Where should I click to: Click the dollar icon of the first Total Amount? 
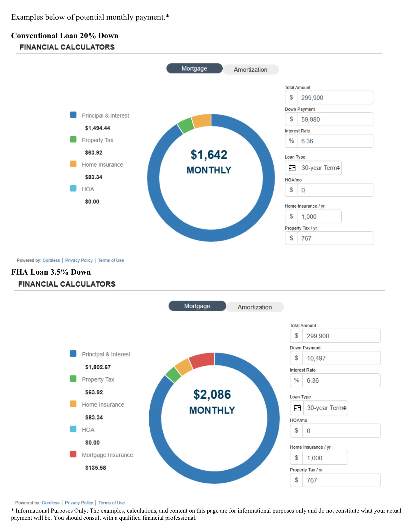(291, 97)
